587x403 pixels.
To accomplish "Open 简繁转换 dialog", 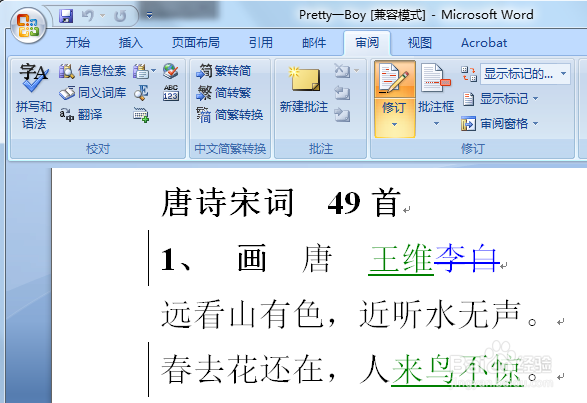I will 229,114.
